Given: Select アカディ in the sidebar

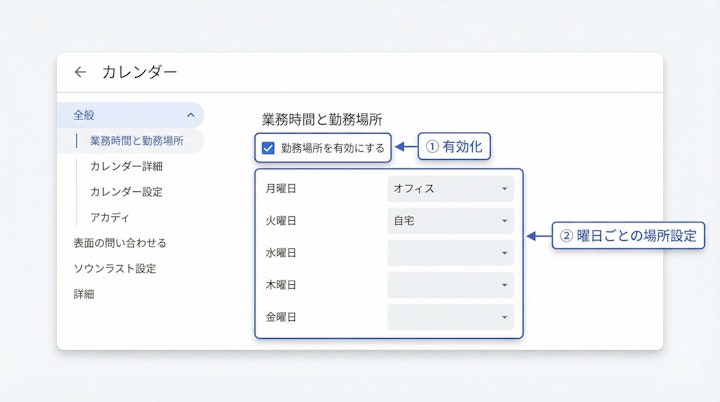Looking at the screenshot, I should [x=110, y=217].
